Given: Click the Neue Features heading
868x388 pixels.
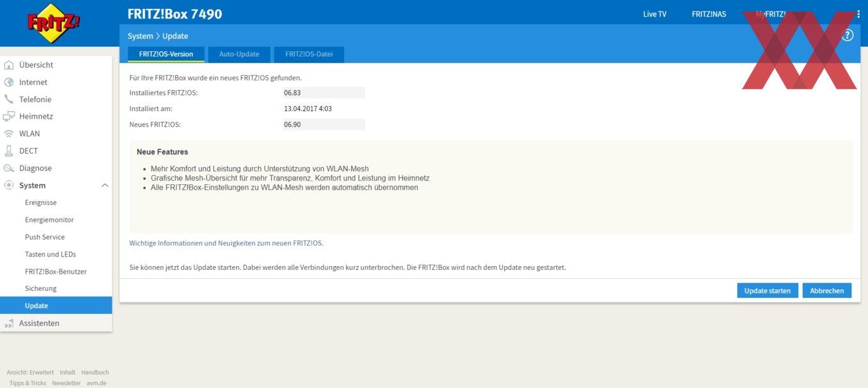Looking at the screenshot, I should [x=162, y=153].
